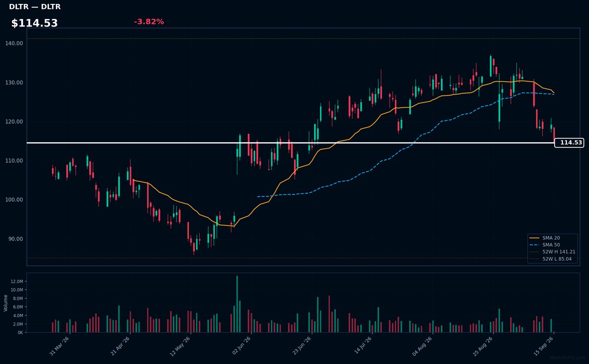Click the -3.82% change percentage

(149, 22)
